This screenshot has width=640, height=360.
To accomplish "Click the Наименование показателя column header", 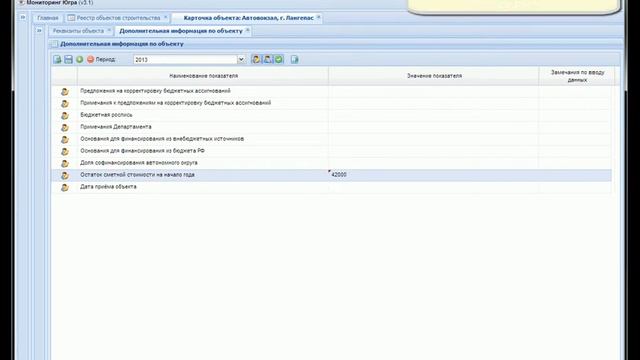I will pos(203,76).
